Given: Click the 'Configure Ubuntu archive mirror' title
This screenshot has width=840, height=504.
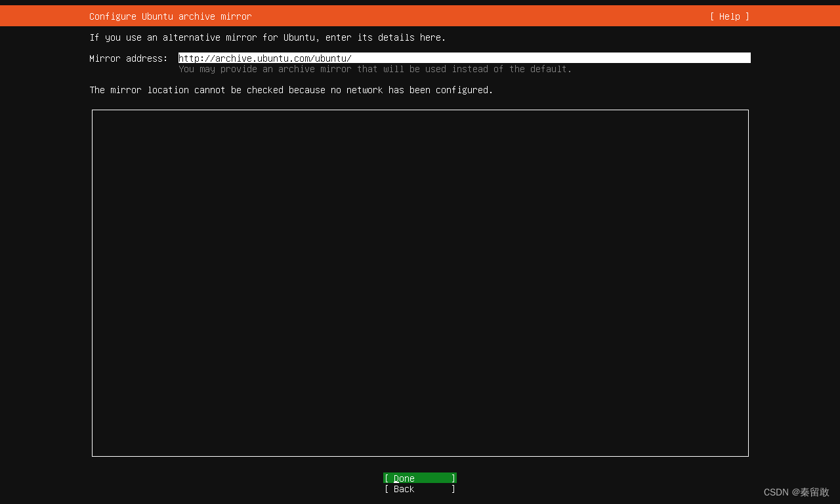Looking at the screenshot, I should click(171, 16).
